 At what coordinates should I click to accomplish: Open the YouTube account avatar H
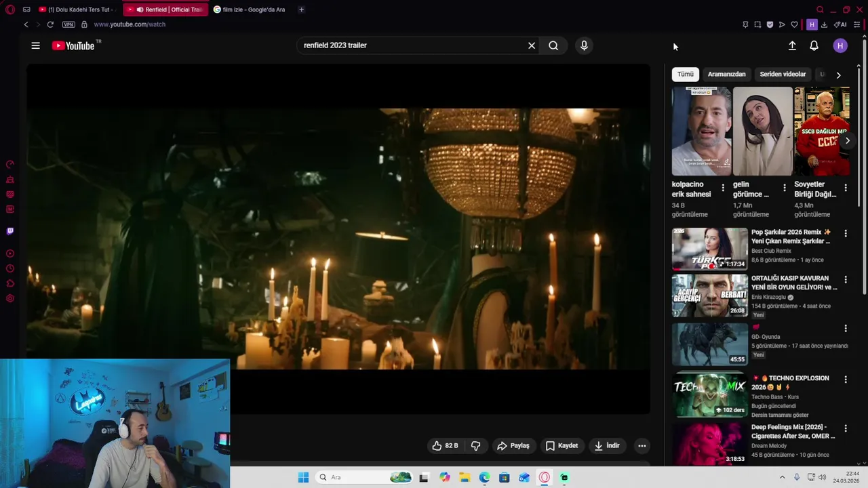[840, 45]
